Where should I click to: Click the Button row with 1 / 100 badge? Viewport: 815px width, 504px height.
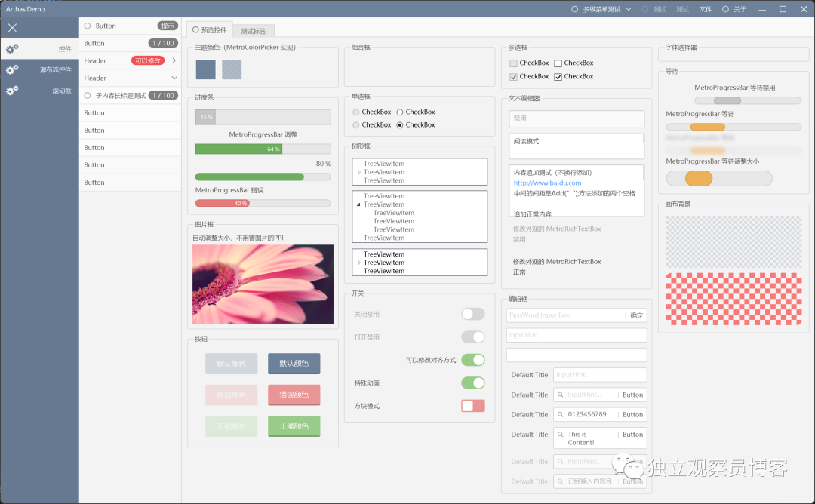click(x=130, y=43)
